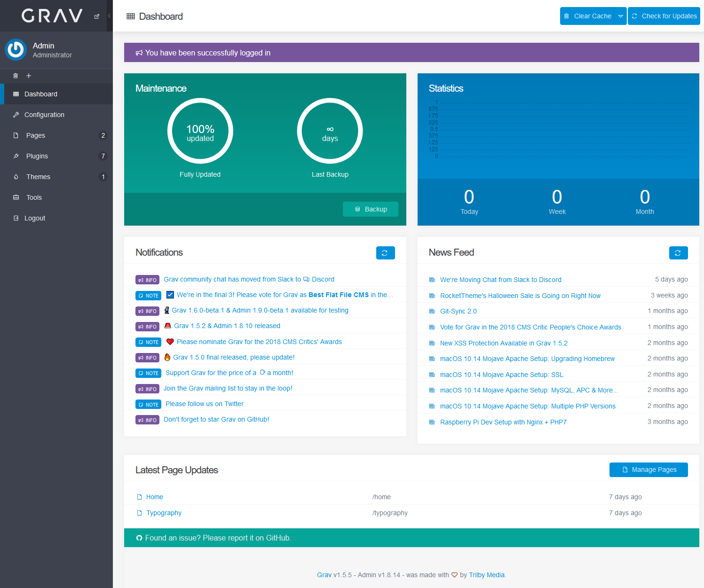Open the star Grav on GitHub notification
Image resolution: width=704 pixels, height=588 pixels.
click(216, 419)
